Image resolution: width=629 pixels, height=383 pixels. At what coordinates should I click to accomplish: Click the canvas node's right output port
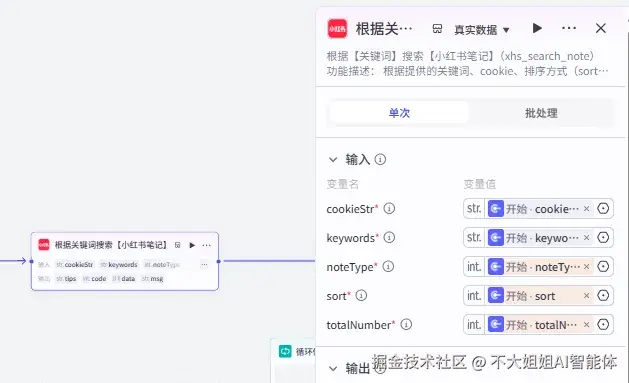pyautogui.click(x=218, y=261)
